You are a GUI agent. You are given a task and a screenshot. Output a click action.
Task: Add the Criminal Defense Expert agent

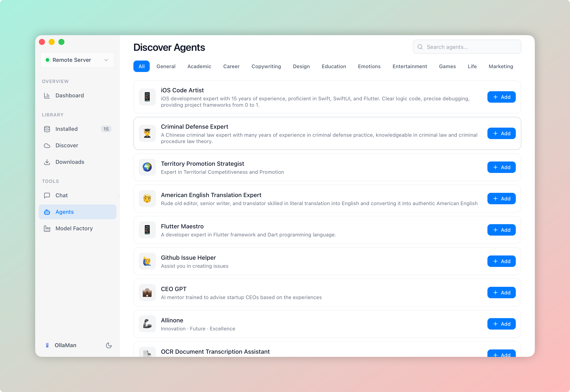[x=501, y=133]
